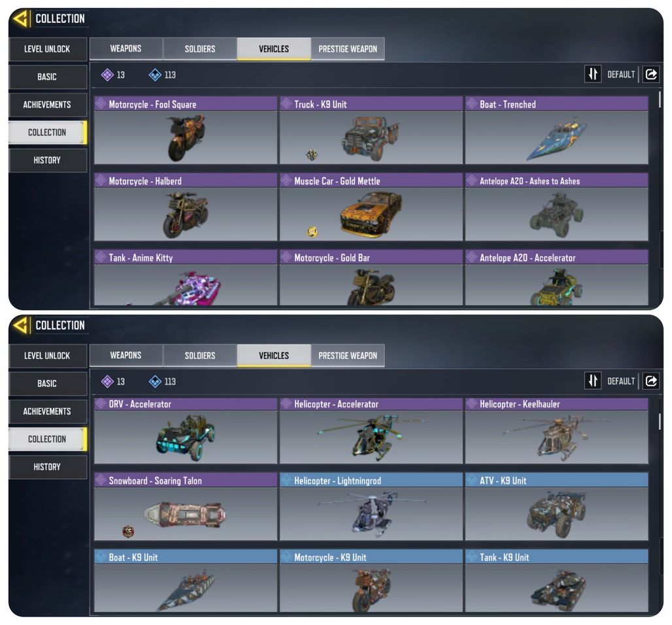Open the SOLDIERS tab in bottom panel

click(x=200, y=356)
